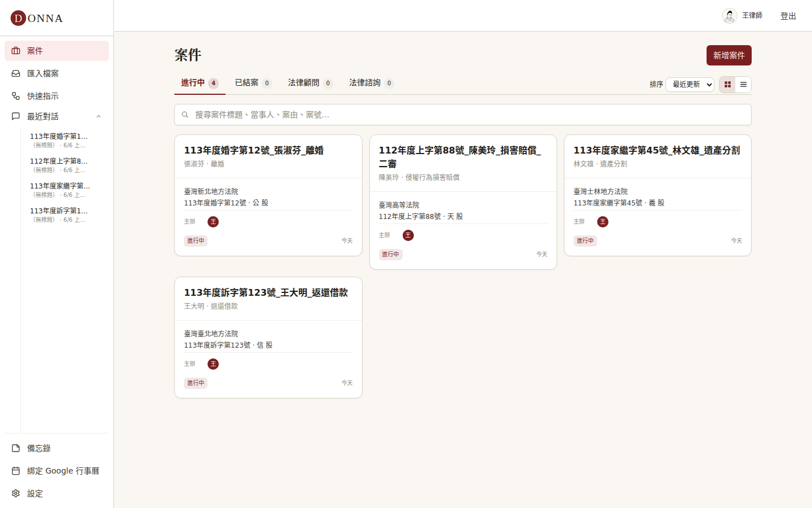This screenshot has height=508, width=812.
Task: Click the inbox icon beside 匯入檔案
Action: coord(16,73)
